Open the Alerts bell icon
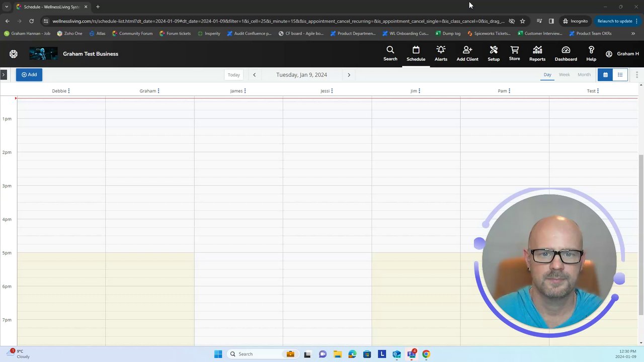The image size is (644, 362). (441, 53)
